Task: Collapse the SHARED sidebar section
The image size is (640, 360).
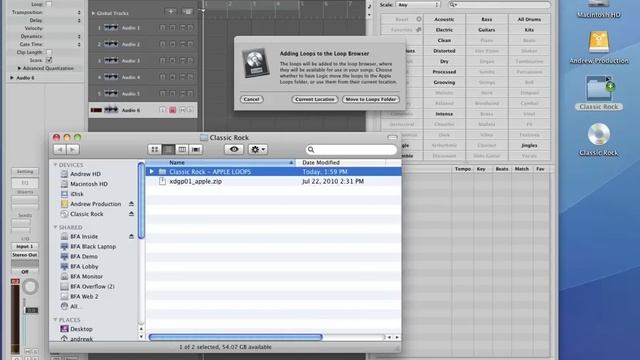Action: click(x=56, y=227)
